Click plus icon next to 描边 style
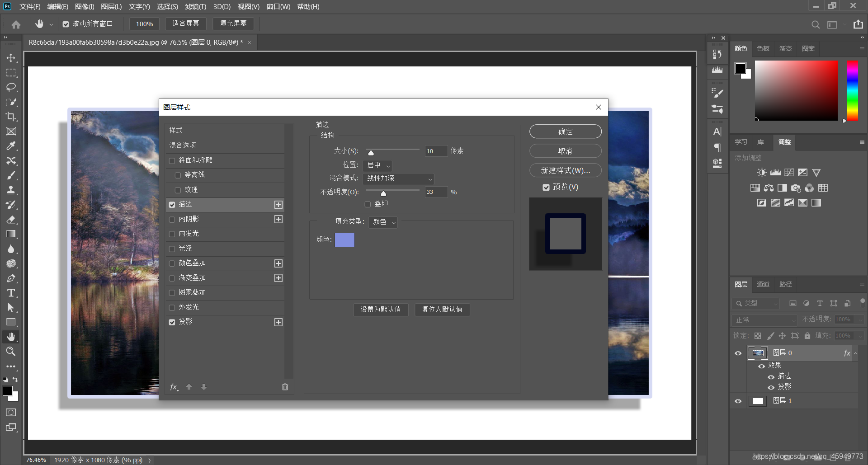This screenshot has width=868, height=465. tap(278, 205)
